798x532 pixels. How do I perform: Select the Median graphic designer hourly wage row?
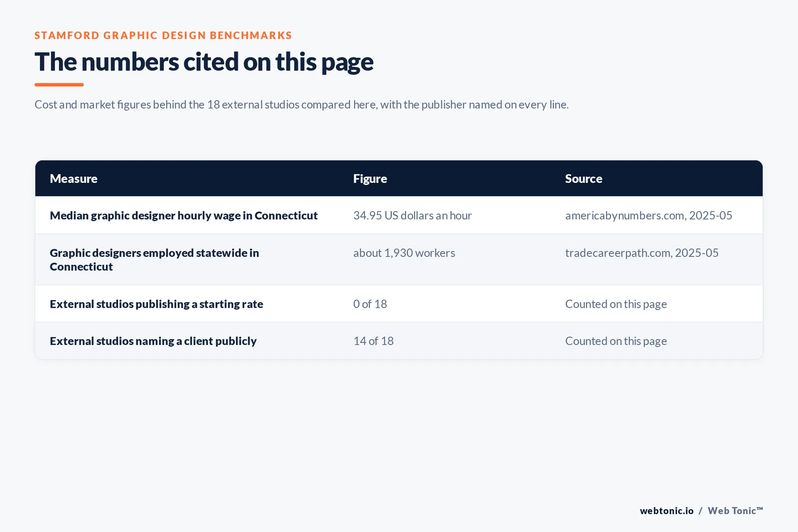399,215
